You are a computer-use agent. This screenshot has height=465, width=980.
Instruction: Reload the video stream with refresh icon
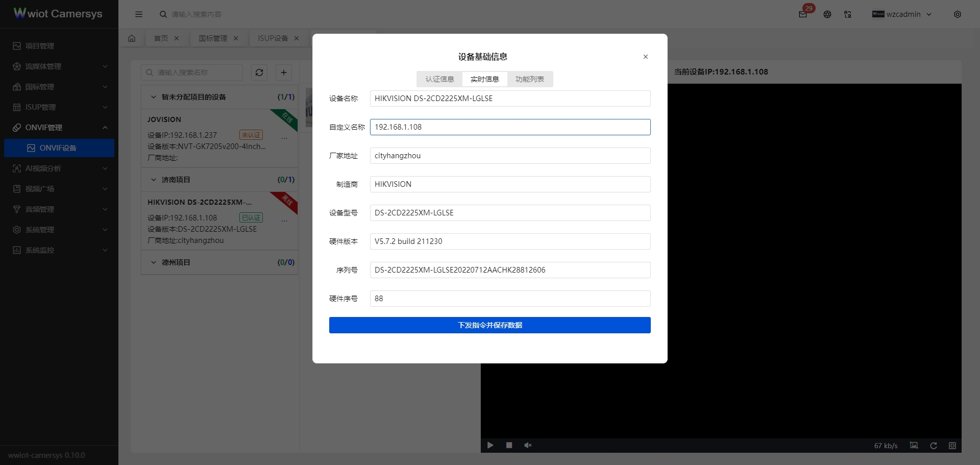point(933,445)
